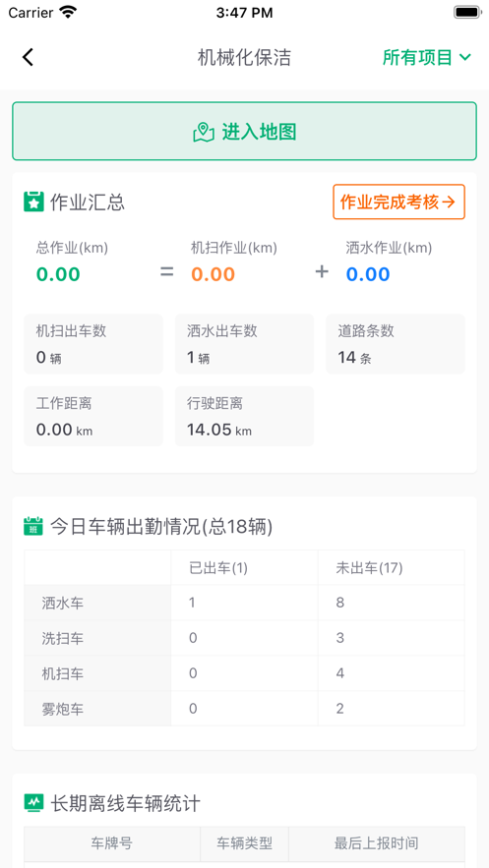Select the 机扫作业(km) orange value 0.00
Image resolution: width=489 pixels, height=868 pixels.
[x=214, y=274]
